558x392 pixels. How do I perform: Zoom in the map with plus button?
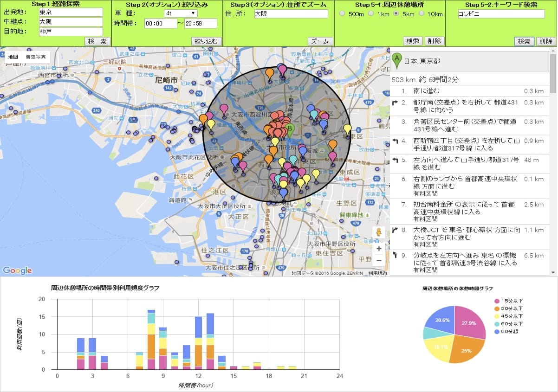click(x=379, y=249)
